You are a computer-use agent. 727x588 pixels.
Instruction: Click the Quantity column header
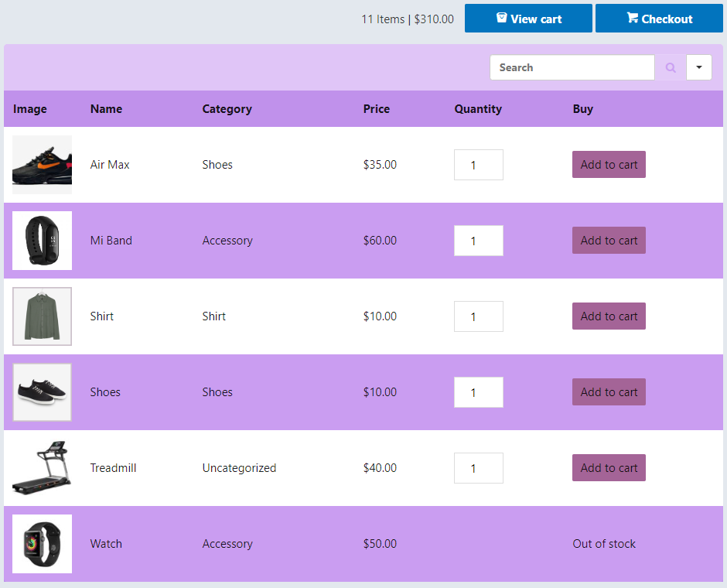[478, 109]
